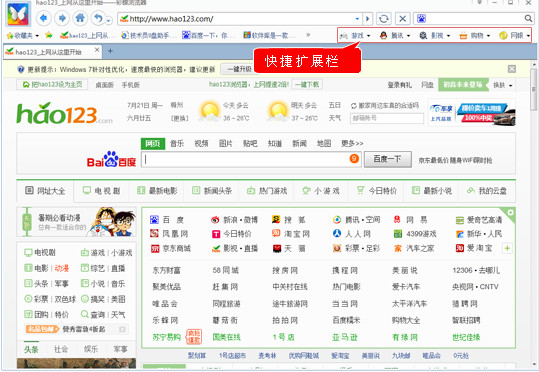
Task: Expand the 购物 quick extension dropdown
Action: pos(488,35)
